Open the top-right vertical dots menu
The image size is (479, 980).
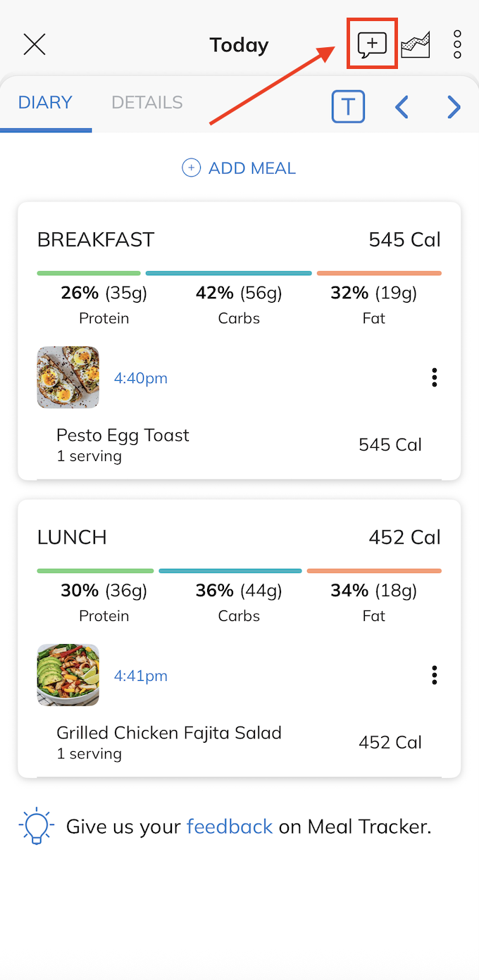point(457,45)
